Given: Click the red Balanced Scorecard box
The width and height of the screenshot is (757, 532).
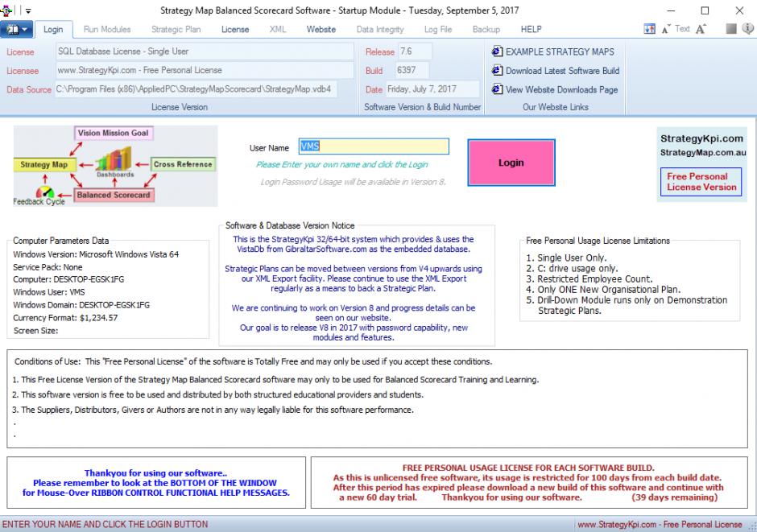Looking at the screenshot, I should [114, 196].
